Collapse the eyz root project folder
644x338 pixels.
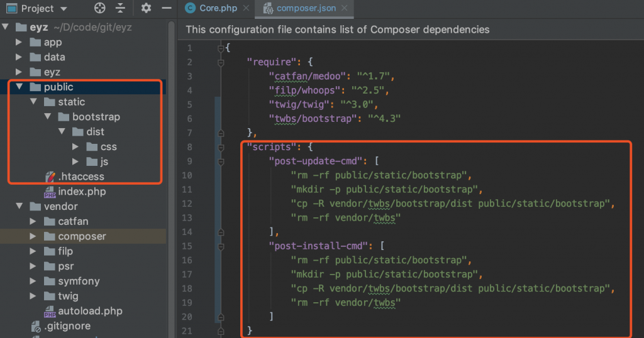[x=5, y=27]
